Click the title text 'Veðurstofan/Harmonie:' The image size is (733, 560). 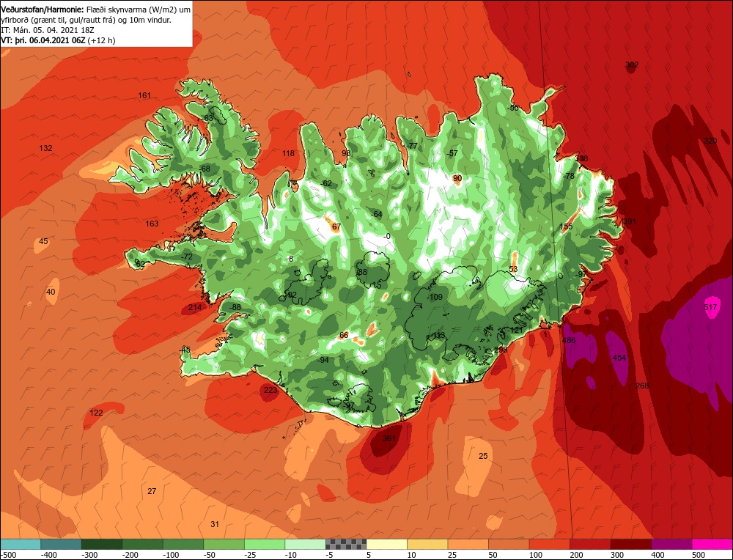pyautogui.click(x=43, y=10)
